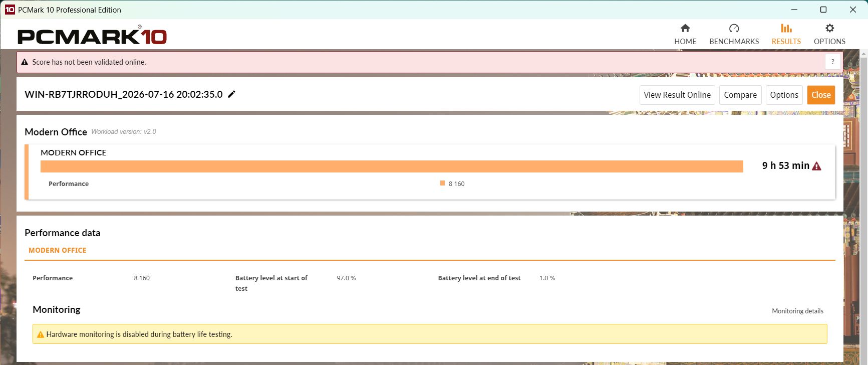Click the Compare button
Viewport: 868px width, 365px height.
click(740, 95)
